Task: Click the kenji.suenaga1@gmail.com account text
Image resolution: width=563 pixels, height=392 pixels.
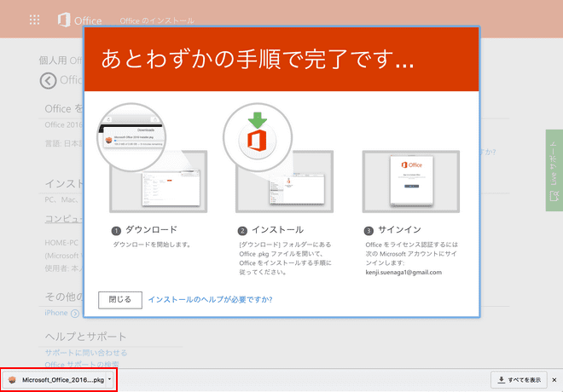Action: tap(403, 272)
